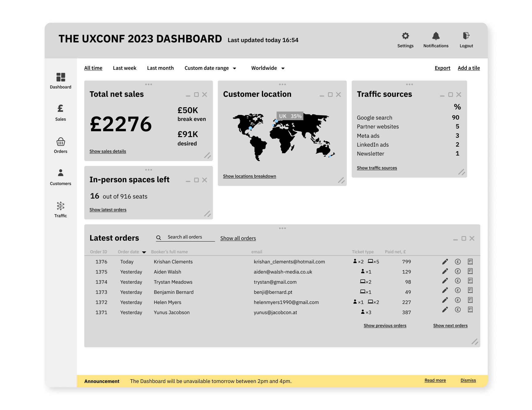Go to Show next orders

point(450,326)
